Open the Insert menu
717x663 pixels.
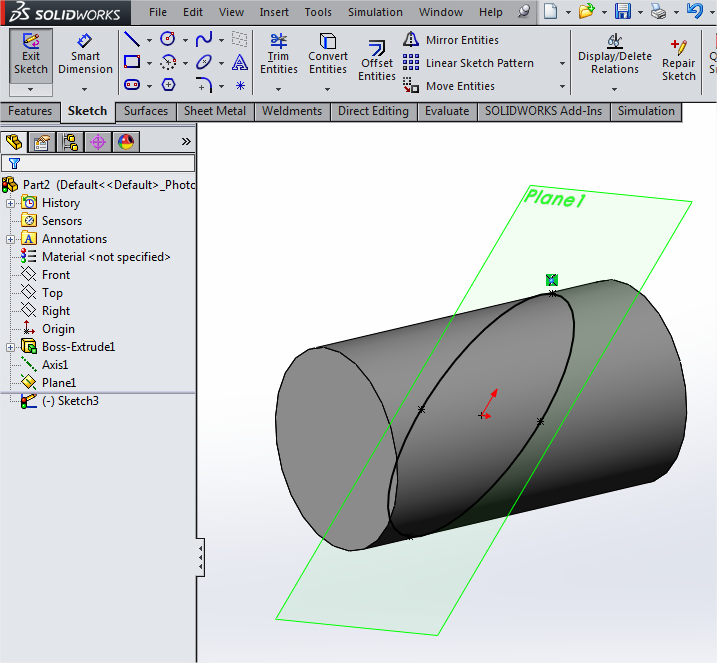point(274,12)
